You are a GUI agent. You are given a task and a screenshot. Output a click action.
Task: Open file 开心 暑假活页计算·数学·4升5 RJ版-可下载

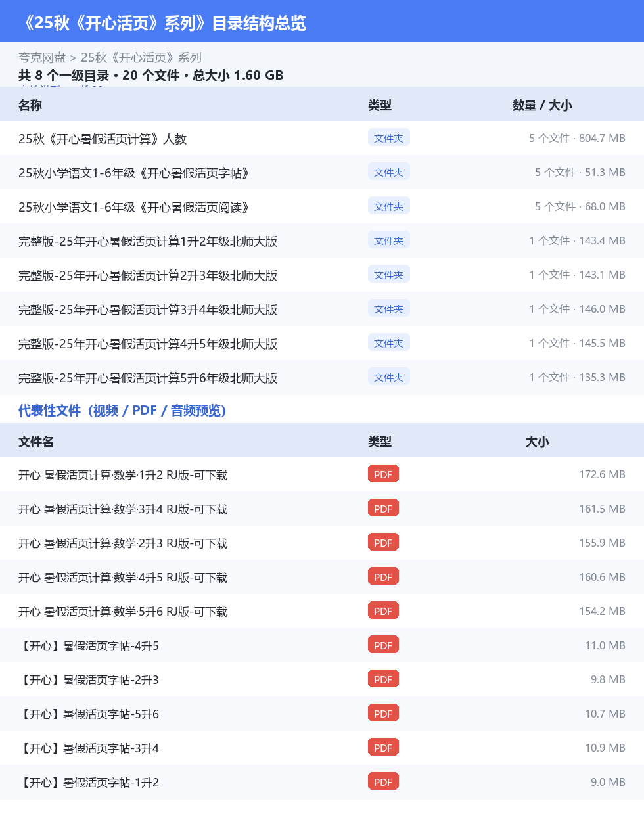(123, 578)
